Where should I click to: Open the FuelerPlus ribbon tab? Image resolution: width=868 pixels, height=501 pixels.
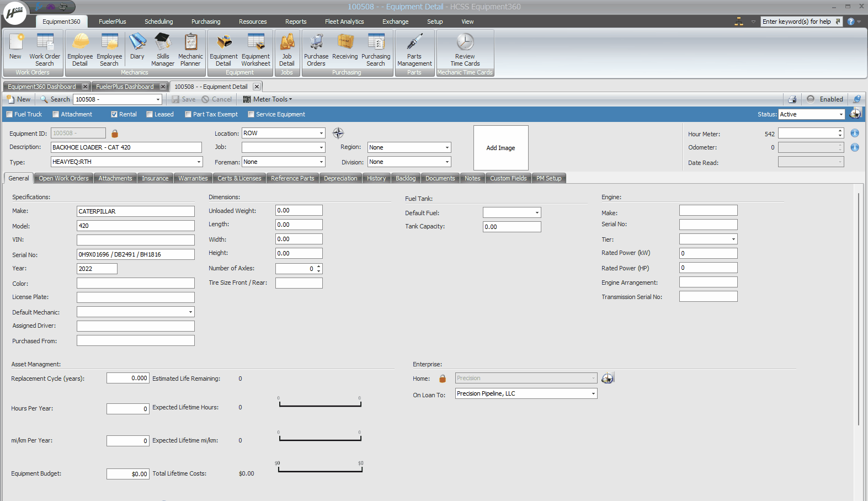point(113,22)
